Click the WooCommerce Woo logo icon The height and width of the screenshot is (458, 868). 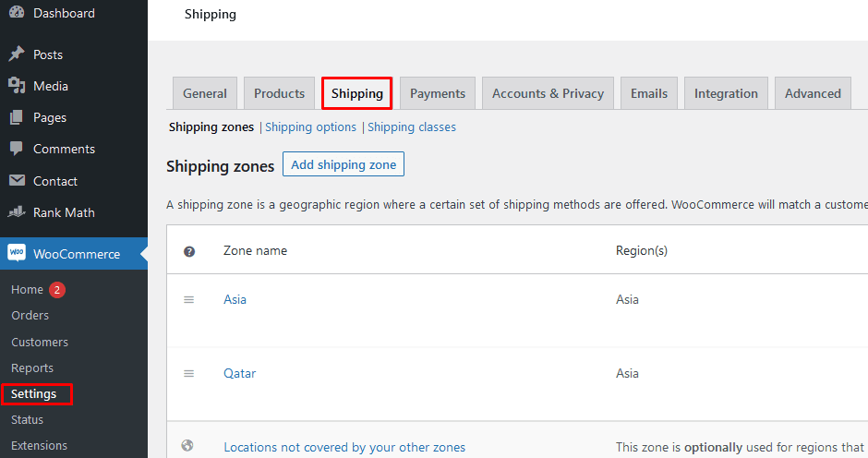(x=17, y=252)
